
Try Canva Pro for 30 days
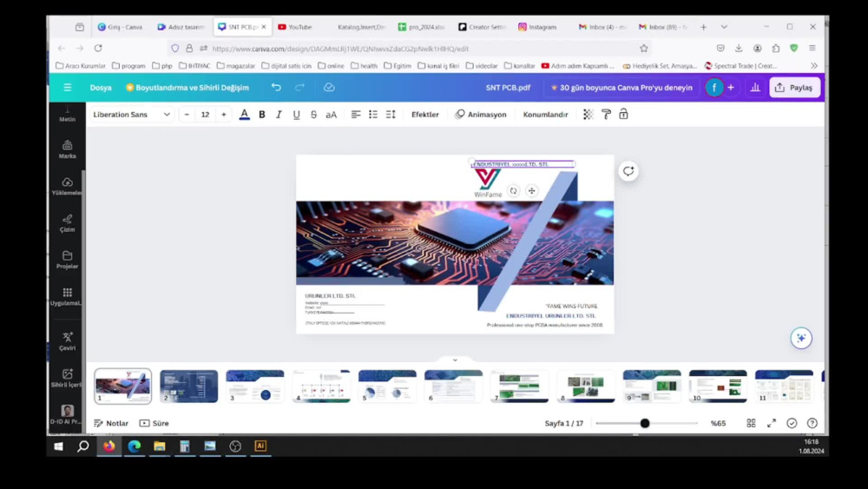[x=621, y=88]
